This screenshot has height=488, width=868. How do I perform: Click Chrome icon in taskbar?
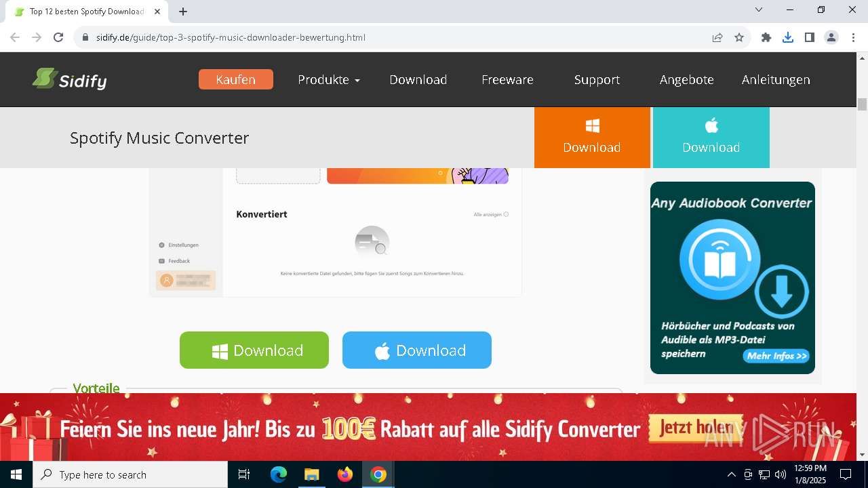click(378, 474)
